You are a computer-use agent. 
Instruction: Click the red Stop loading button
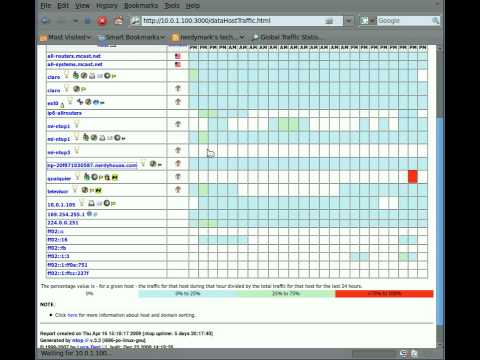coord(102,21)
